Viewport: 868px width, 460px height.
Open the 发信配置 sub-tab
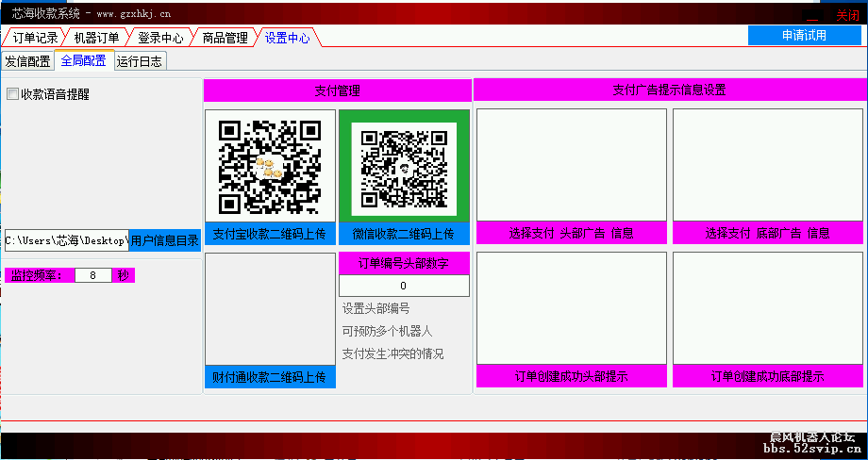(27, 61)
